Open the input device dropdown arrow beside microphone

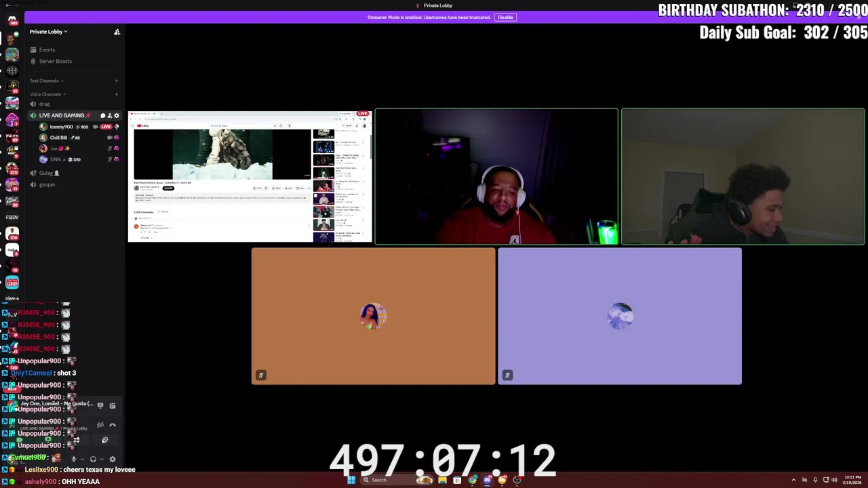click(x=82, y=459)
